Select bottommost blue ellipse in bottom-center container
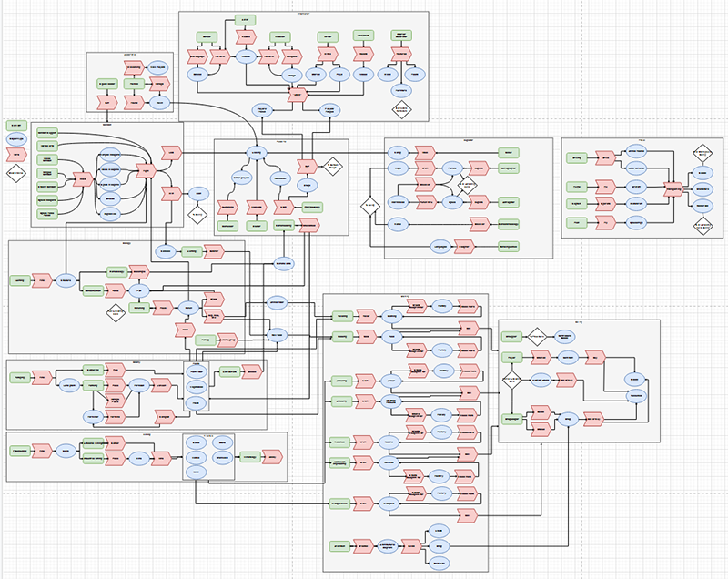Viewport: 728px width, 579px height. [x=438, y=564]
